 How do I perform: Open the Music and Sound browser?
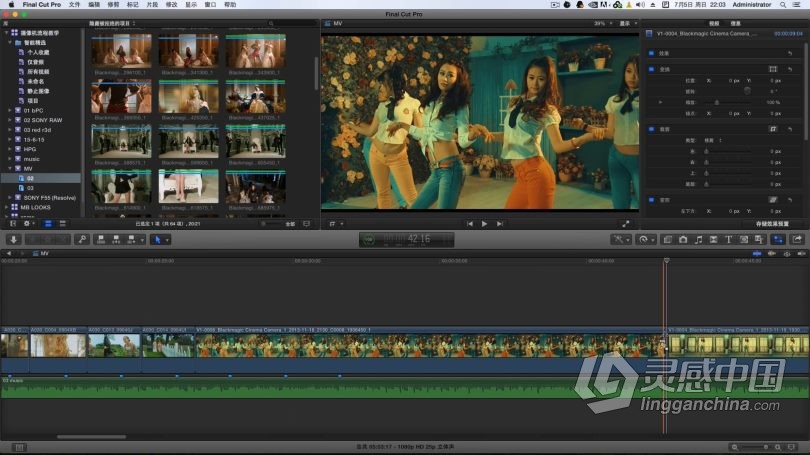click(x=698, y=240)
